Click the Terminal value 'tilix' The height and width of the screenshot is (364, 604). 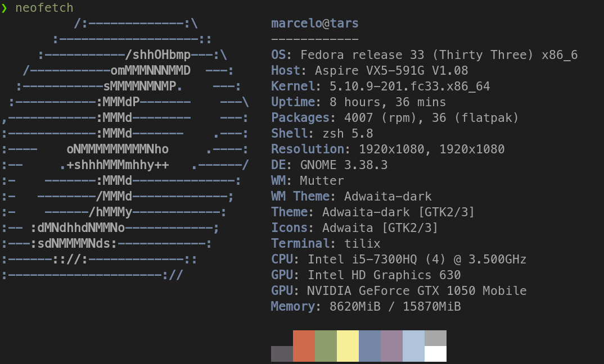pos(362,244)
